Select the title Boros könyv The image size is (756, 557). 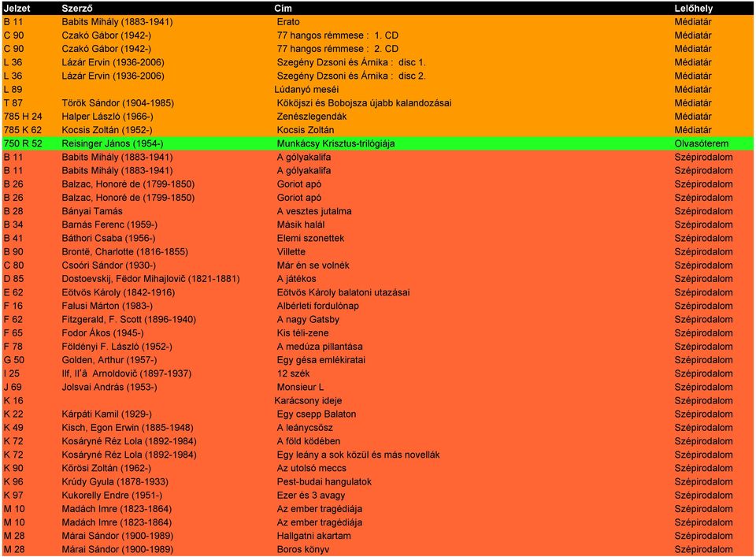[302, 548]
